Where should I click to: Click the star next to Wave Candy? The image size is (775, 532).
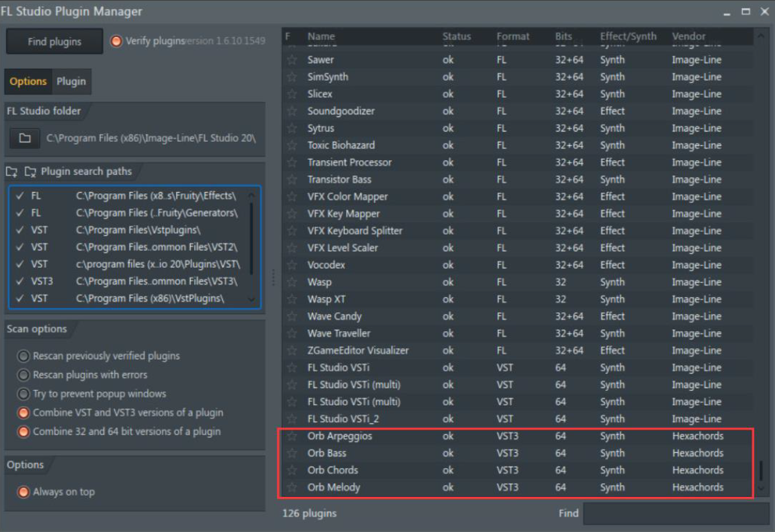tap(293, 317)
